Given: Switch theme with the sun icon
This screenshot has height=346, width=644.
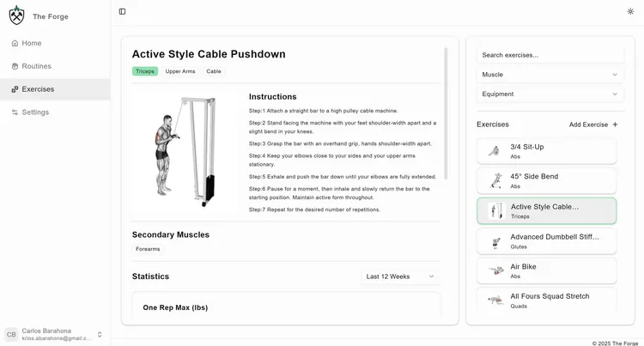Looking at the screenshot, I should (631, 11).
